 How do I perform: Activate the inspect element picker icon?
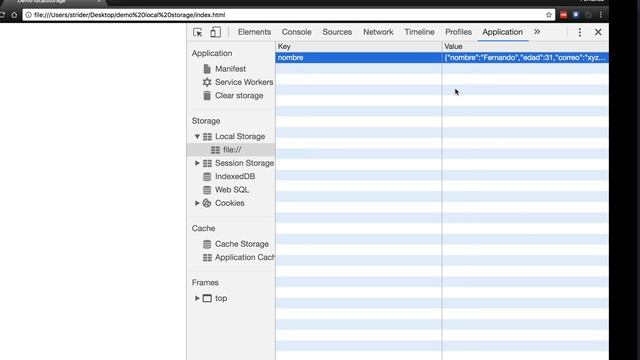[198, 32]
